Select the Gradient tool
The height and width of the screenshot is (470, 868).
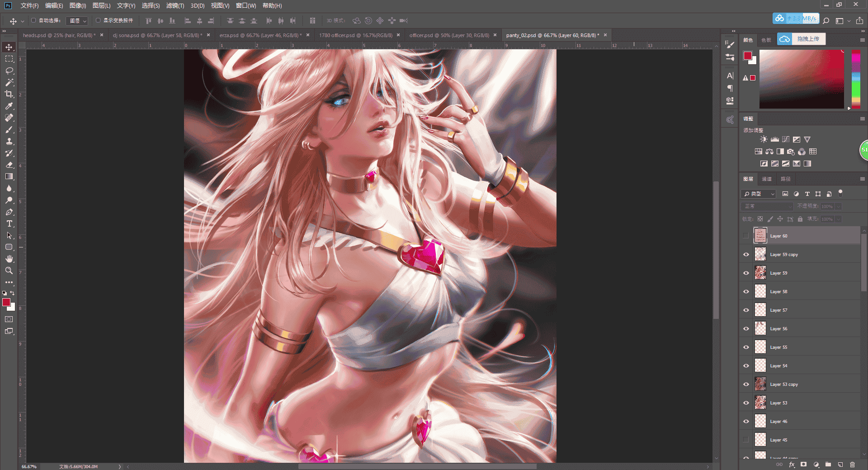[x=9, y=176]
